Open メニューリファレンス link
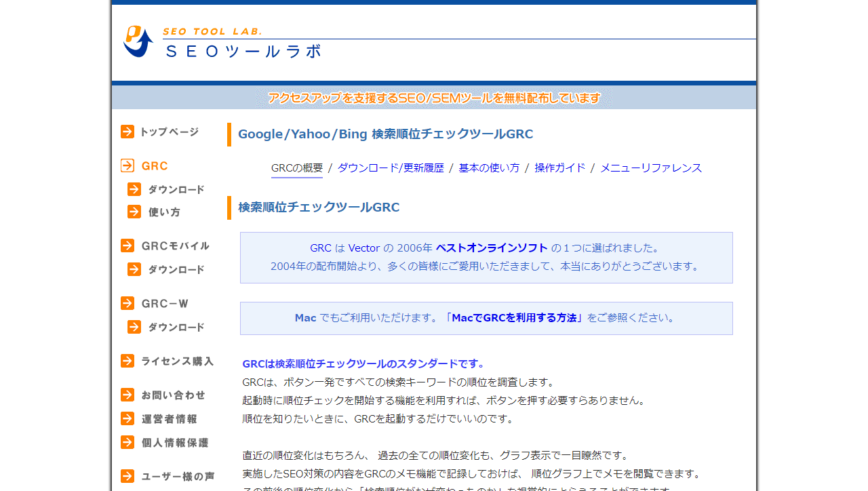 click(x=651, y=168)
